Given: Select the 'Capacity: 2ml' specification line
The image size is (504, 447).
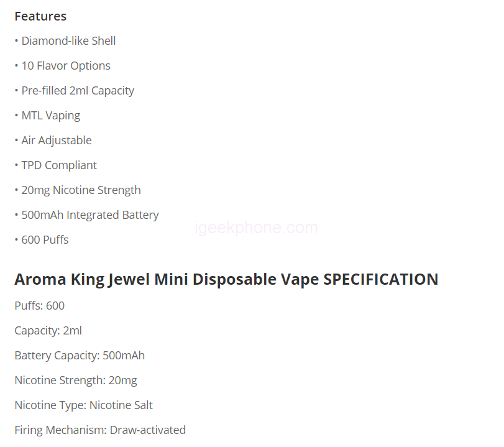Looking at the screenshot, I should [x=48, y=331].
